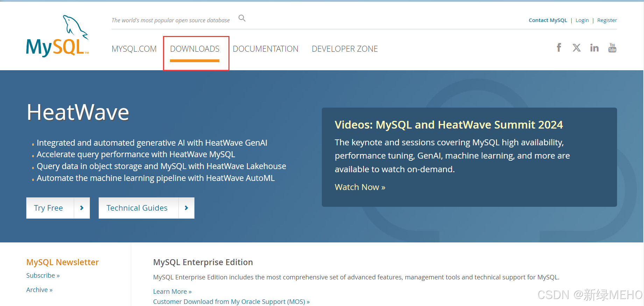Click the HeatWave headline

(78, 112)
